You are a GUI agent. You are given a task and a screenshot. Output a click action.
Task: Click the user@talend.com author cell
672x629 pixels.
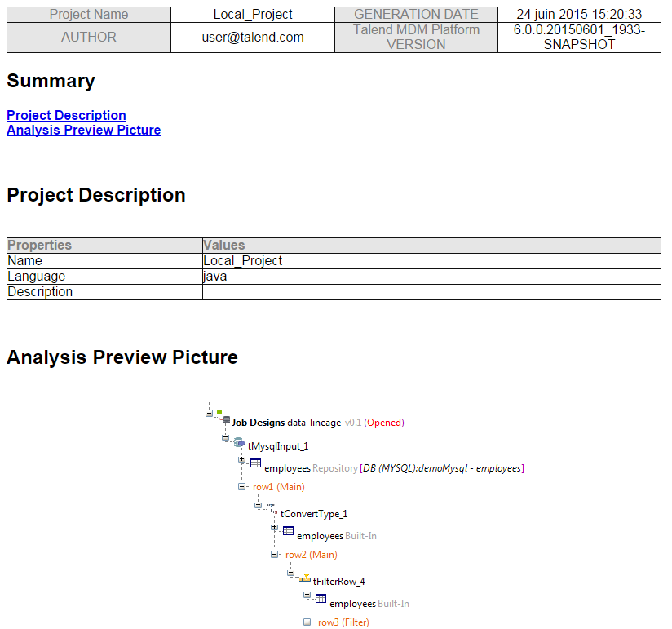coord(252,37)
